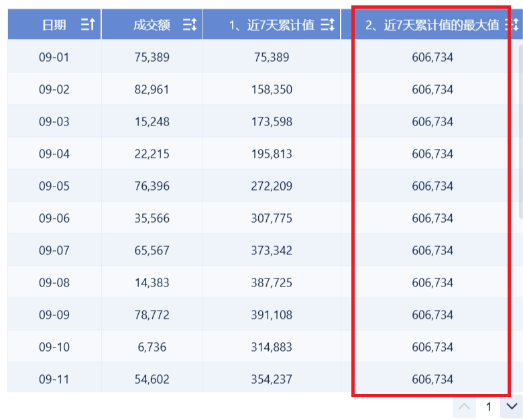Screen dimensions: 523x420
Task: Click the 成交额 value 75,389 in 09-01 row
Action: point(152,57)
